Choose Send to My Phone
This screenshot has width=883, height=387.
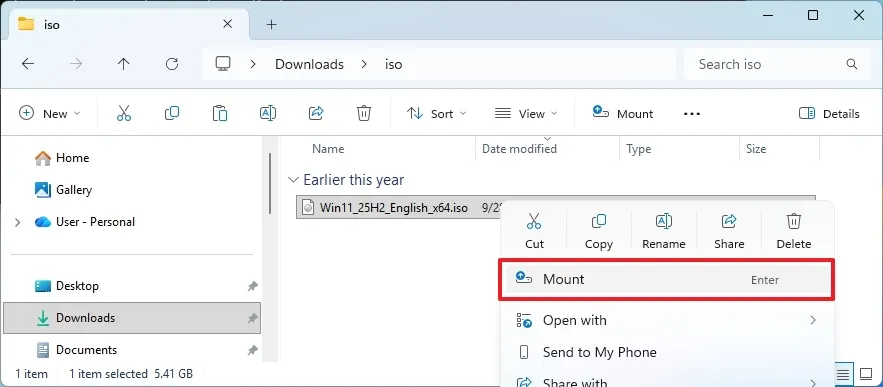pos(666,353)
